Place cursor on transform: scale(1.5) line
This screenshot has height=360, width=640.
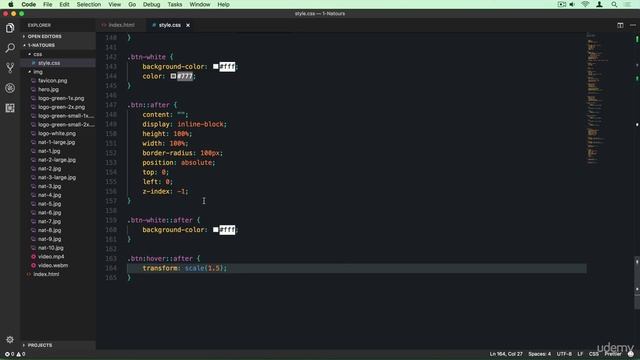pos(356,268)
